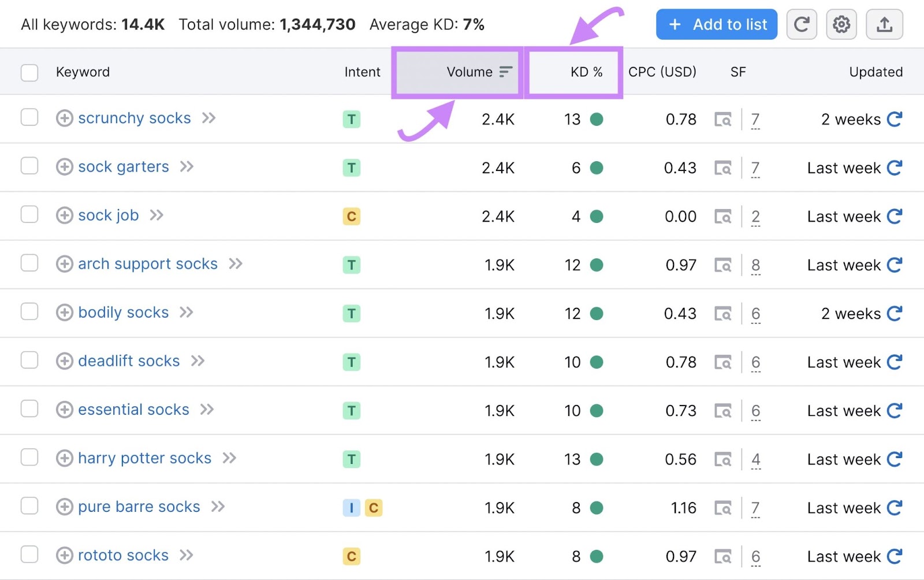Expand deadlift socks double-chevron

point(198,360)
